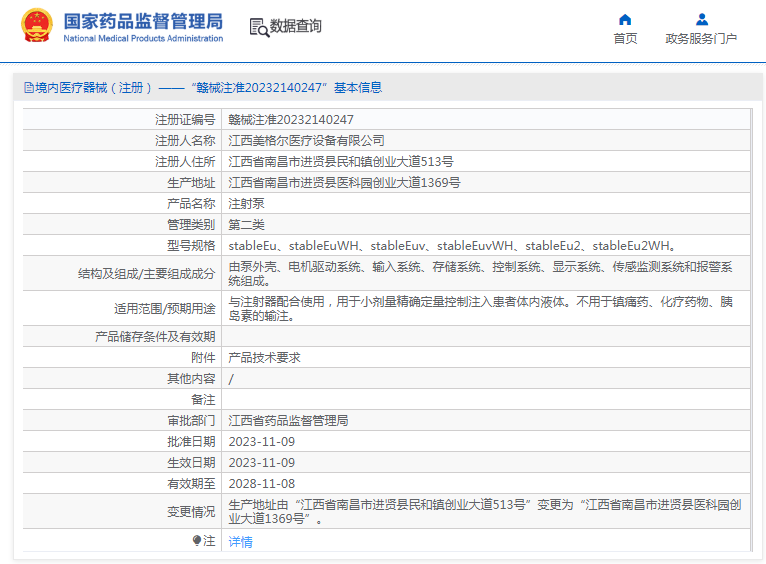Viewport: 766px width, 564px height.
Task: Click 其他内容 label
Action: 191,378
